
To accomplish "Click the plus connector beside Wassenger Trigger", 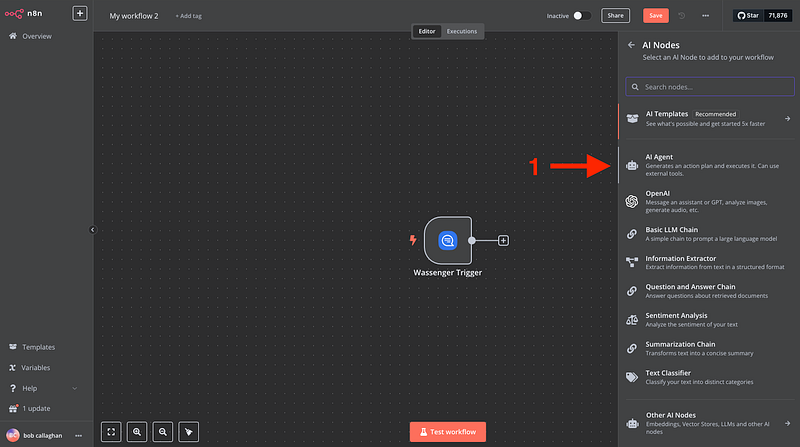I will tap(503, 240).
